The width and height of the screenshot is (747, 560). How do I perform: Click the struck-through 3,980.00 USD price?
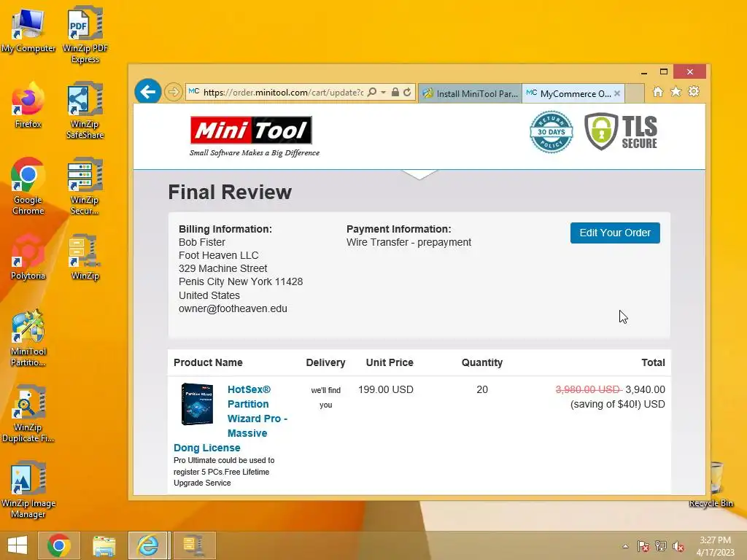pyautogui.click(x=589, y=389)
